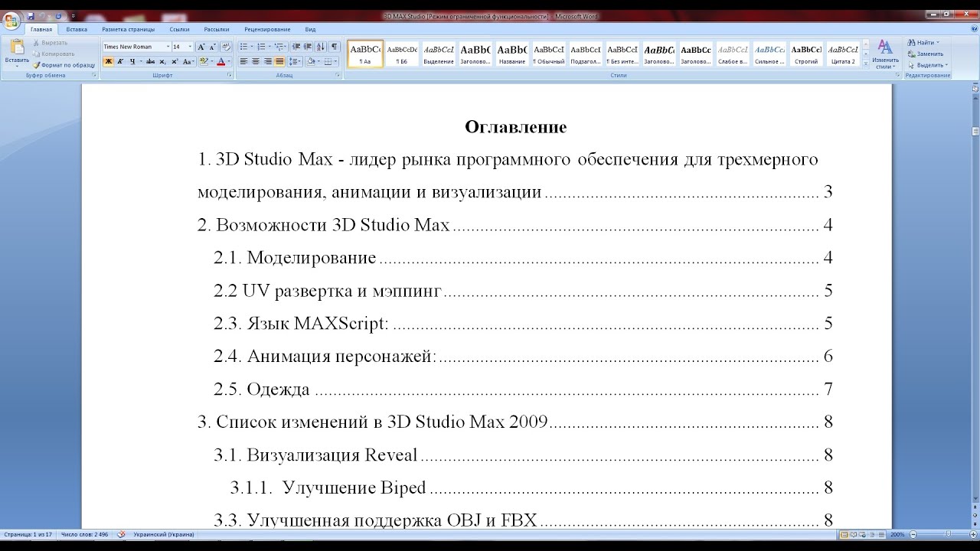Toggle the show paragraph marks ¶ button
The width and height of the screenshot is (980, 551).
tap(334, 47)
